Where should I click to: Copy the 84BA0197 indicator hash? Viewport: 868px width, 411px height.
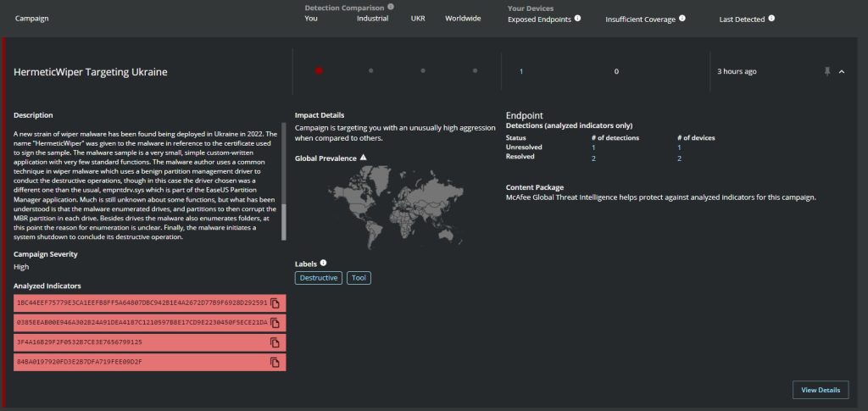click(x=275, y=362)
